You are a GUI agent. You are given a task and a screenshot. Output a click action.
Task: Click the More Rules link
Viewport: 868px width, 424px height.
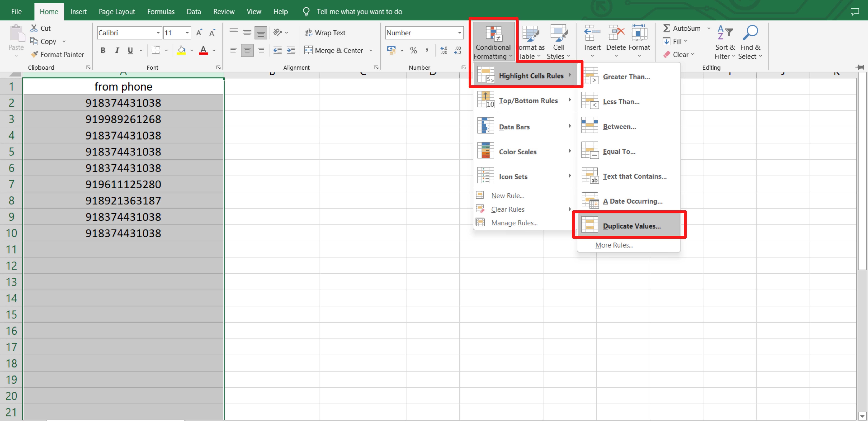coord(614,245)
